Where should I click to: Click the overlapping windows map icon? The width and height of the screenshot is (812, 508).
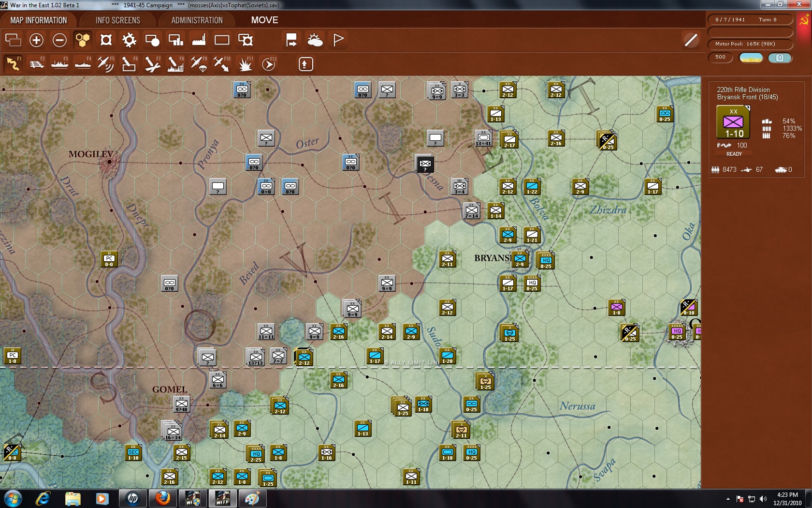(13, 40)
